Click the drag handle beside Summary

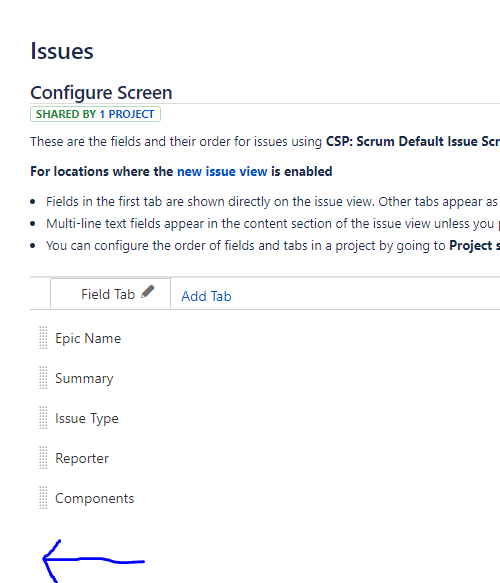43,378
